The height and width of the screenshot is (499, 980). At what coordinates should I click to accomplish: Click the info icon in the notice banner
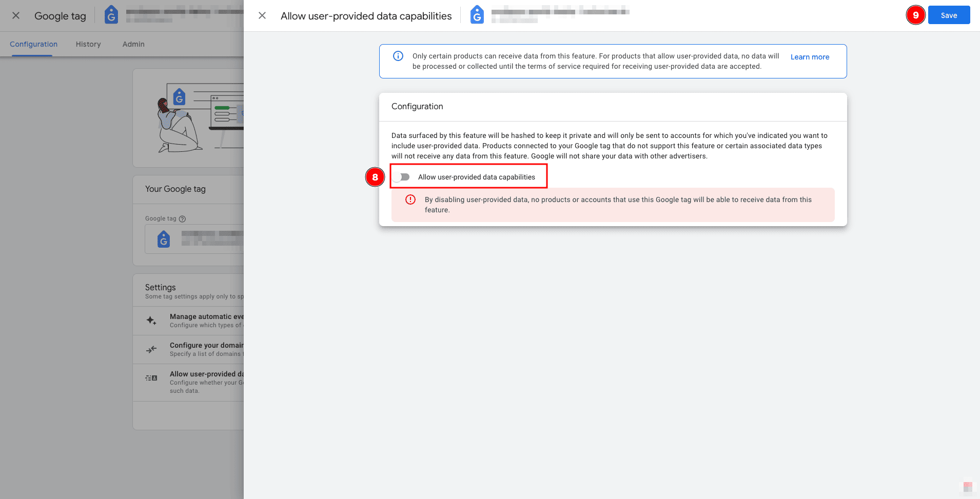pyautogui.click(x=398, y=56)
